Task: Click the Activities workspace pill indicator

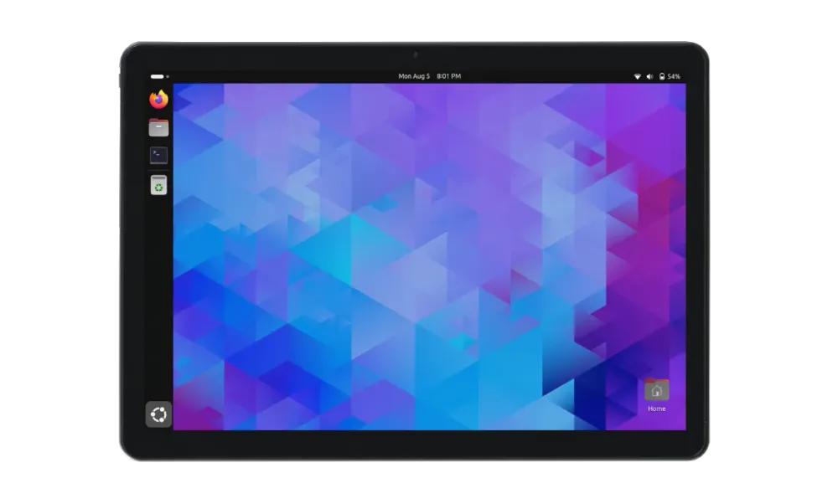Action: coord(156,76)
